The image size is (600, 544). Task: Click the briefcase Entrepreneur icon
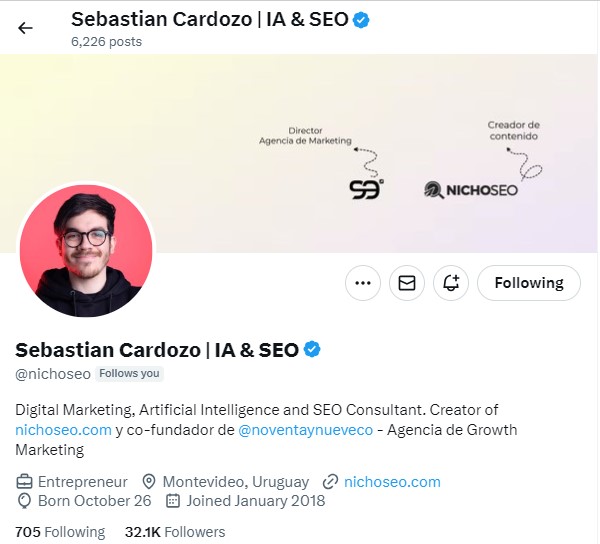(24, 482)
